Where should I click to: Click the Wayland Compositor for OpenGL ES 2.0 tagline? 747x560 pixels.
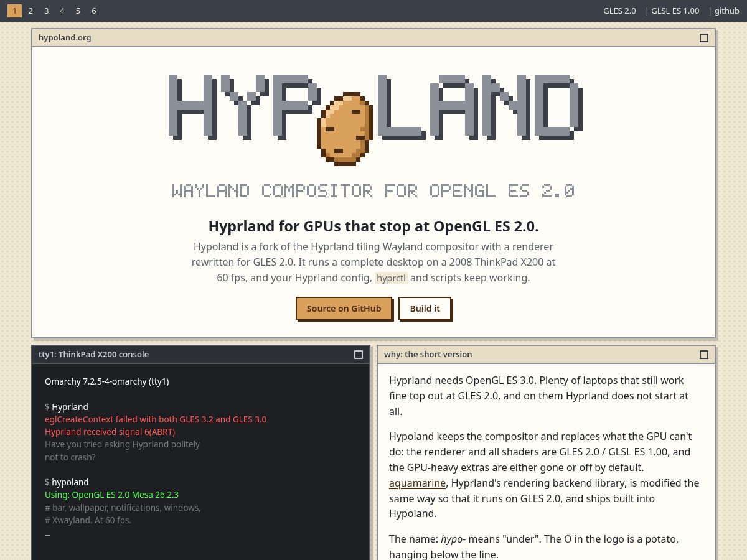[374, 190]
